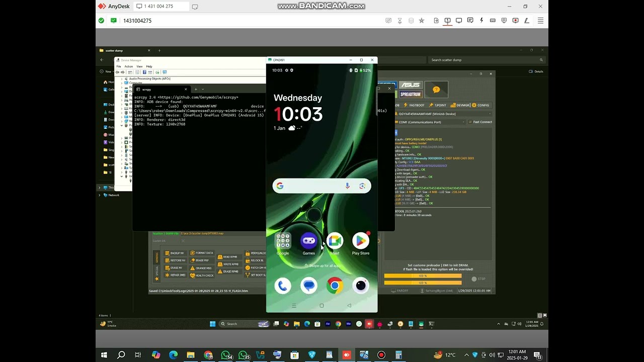Open the local Windows Start menu

(x=104, y=355)
